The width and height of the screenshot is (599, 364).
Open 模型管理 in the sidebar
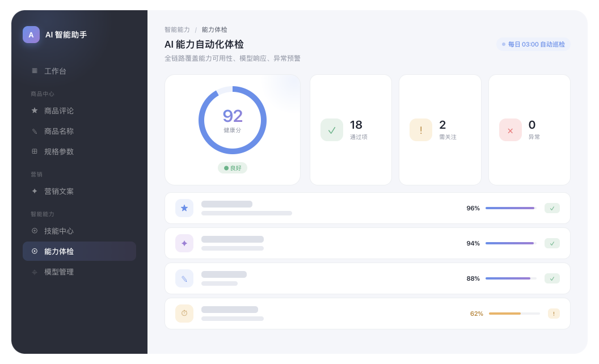click(79, 272)
